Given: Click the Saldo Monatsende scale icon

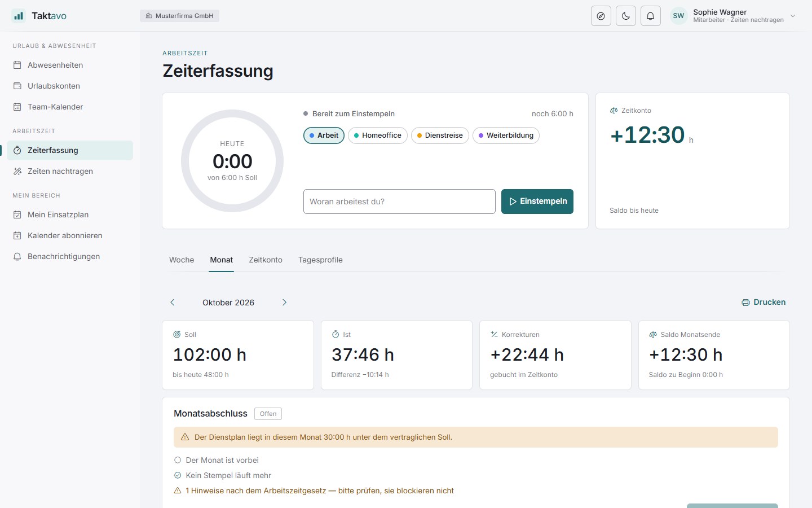Looking at the screenshot, I should point(653,335).
